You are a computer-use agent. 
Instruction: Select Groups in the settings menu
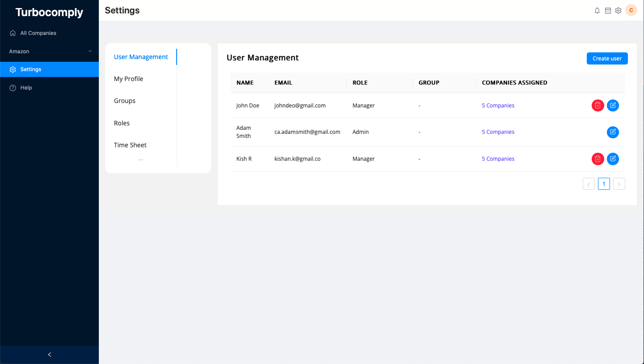pos(124,100)
